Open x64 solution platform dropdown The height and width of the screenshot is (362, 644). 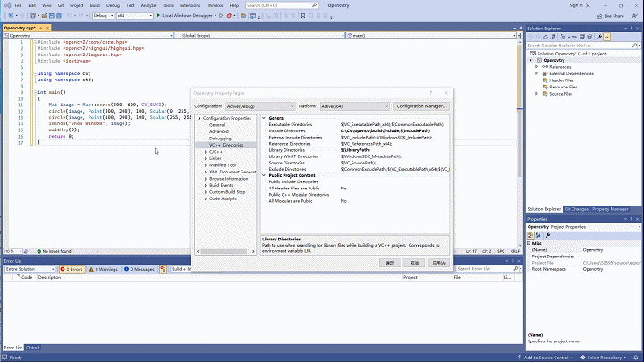click(135, 15)
